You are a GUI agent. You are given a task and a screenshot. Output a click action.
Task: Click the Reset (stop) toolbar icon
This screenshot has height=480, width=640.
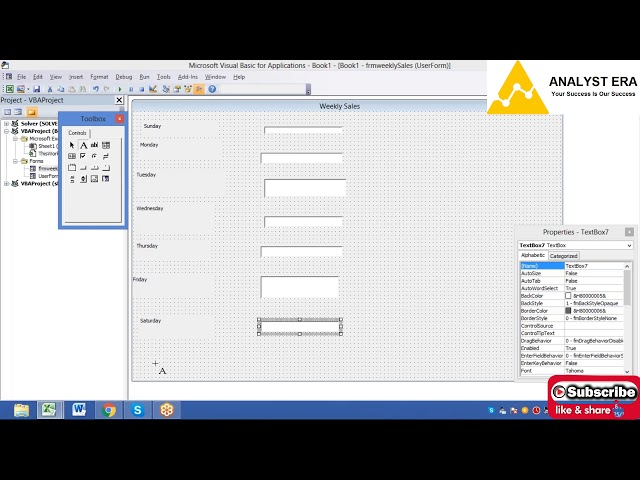coord(142,89)
